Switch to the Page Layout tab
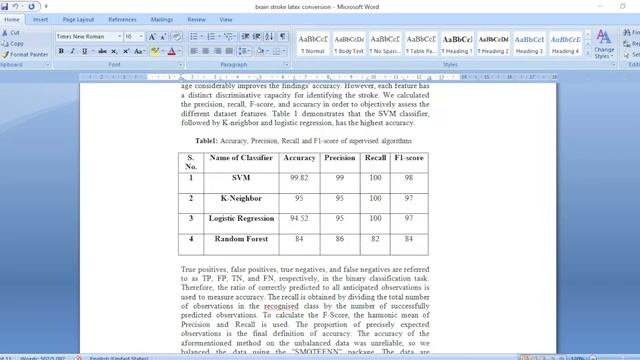640x360 pixels. click(x=78, y=20)
